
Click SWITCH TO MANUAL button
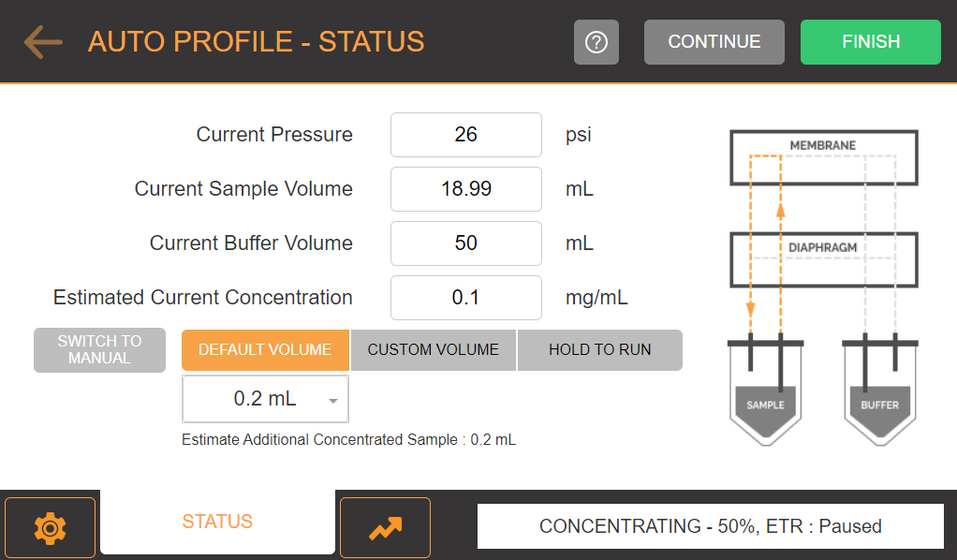[x=99, y=350]
